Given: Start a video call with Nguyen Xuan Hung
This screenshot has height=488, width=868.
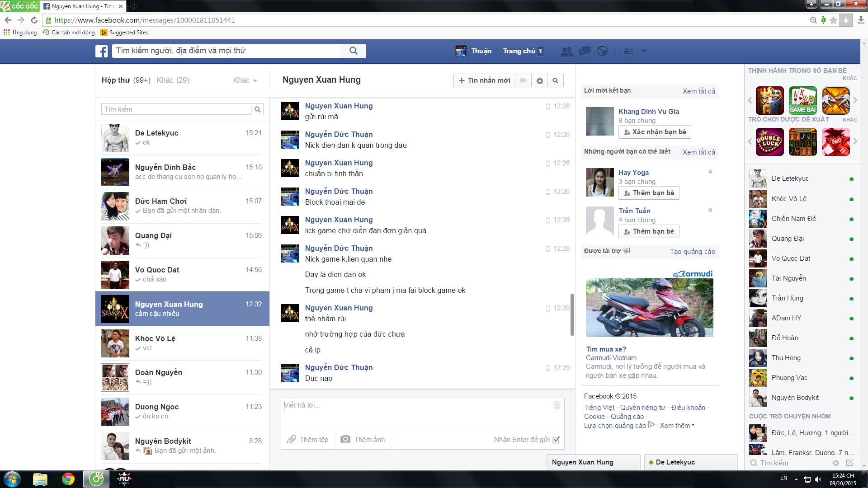Looking at the screenshot, I should [x=523, y=80].
